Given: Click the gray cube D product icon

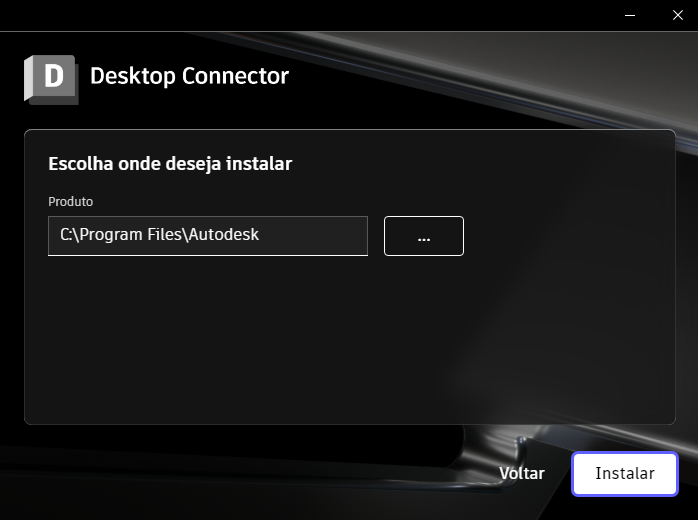Looking at the screenshot, I should [51, 80].
